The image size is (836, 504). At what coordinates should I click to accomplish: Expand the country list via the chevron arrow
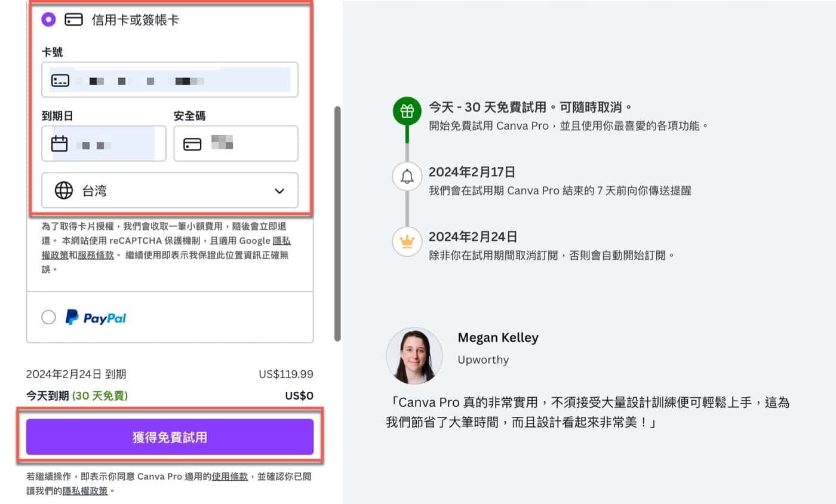click(x=279, y=191)
